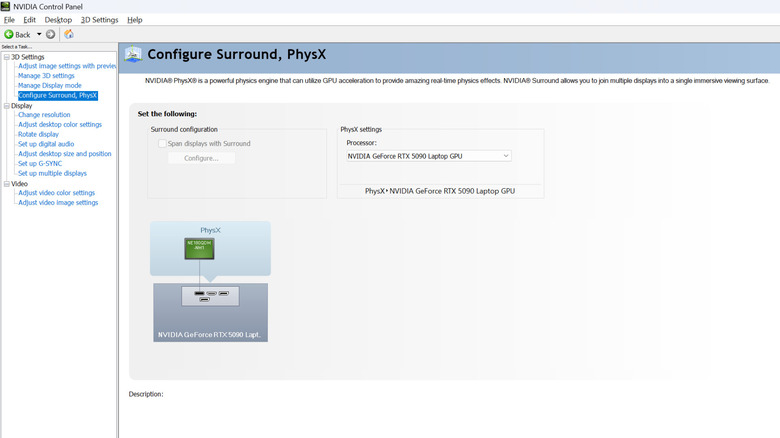This screenshot has width=780, height=438.
Task: Open Adjust desktop color settings
Action: click(60, 124)
